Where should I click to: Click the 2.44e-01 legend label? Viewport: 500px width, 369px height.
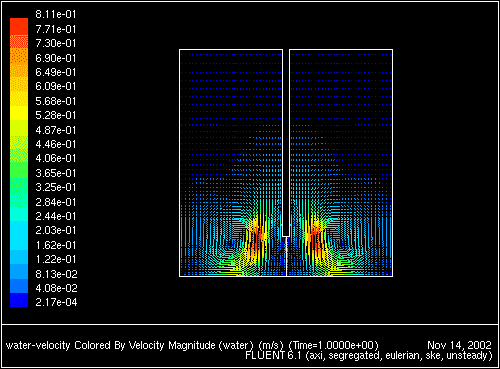point(56,216)
